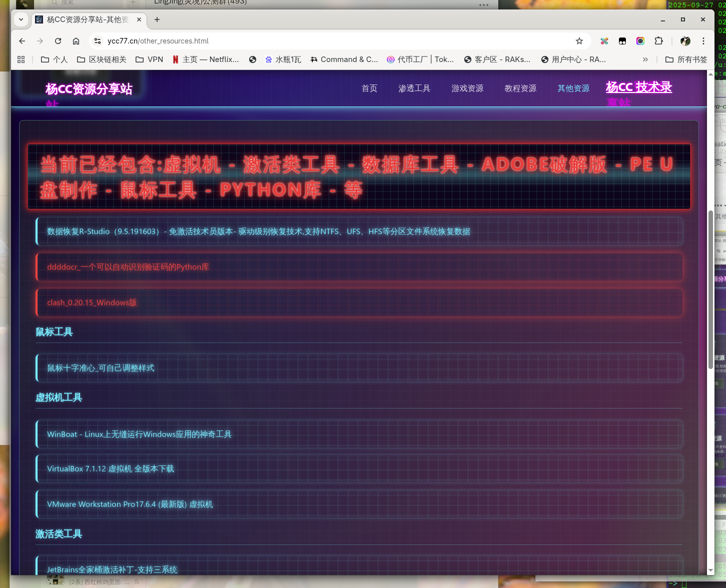Click the page scrollbar thumb
Viewport: 726px width, 588px height.
(710, 290)
